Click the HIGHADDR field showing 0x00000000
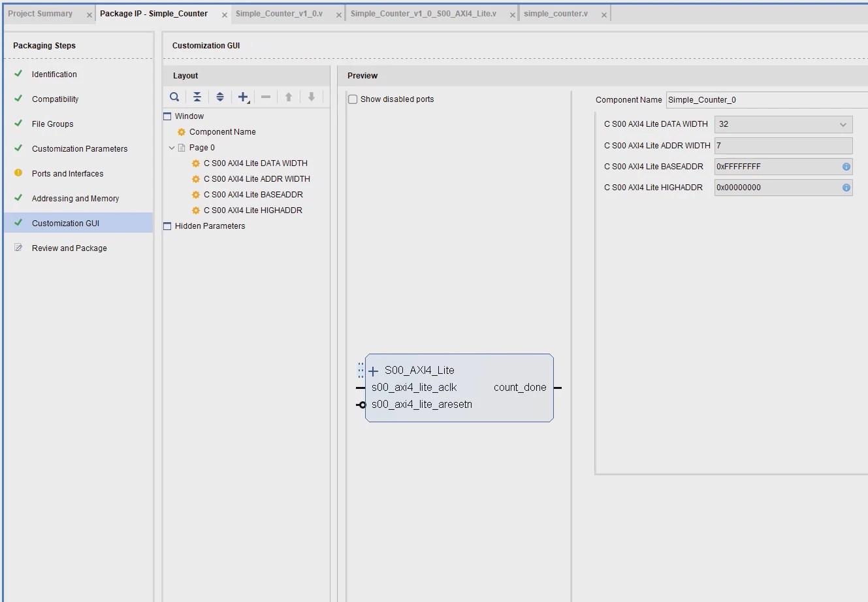This screenshot has width=868, height=602. [x=783, y=188]
